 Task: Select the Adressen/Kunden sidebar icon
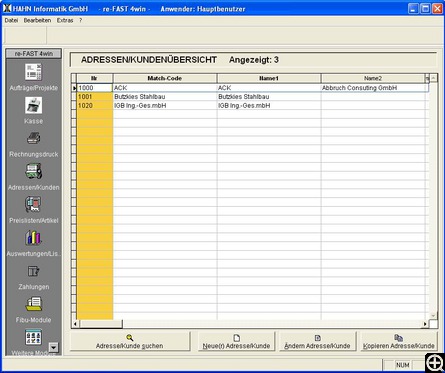(x=33, y=171)
